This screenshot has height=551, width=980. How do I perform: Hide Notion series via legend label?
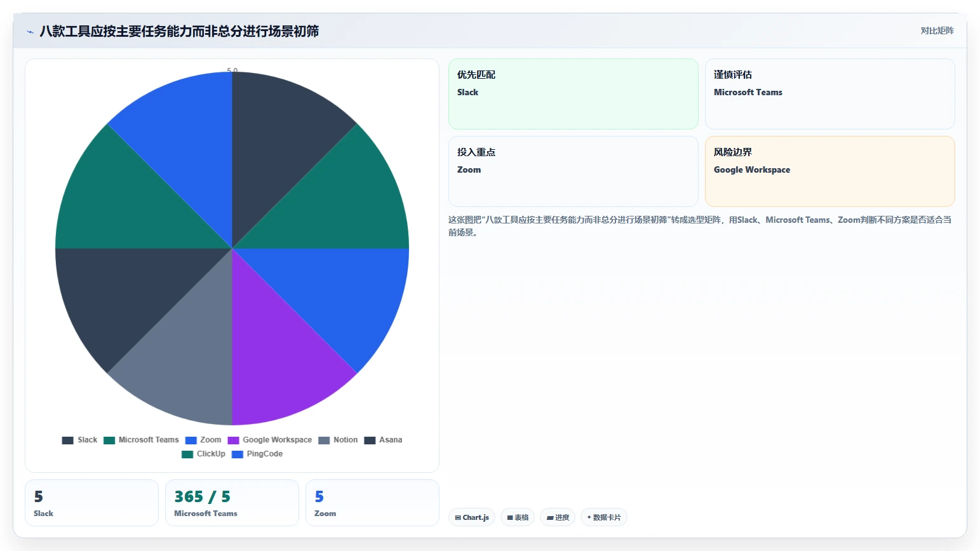pyautogui.click(x=346, y=440)
